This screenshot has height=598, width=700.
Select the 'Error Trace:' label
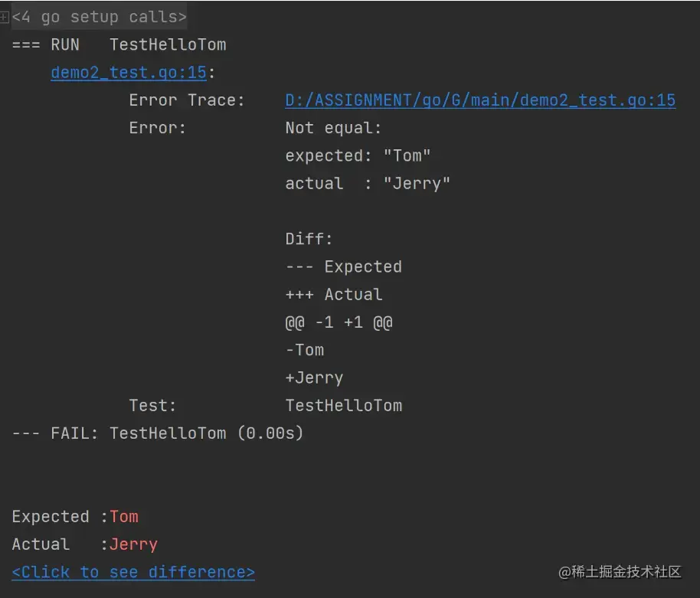pos(187,100)
